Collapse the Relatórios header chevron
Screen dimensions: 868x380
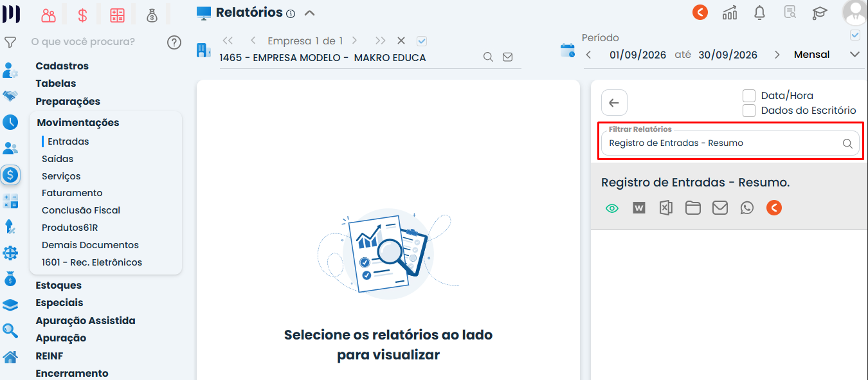(x=309, y=13)
